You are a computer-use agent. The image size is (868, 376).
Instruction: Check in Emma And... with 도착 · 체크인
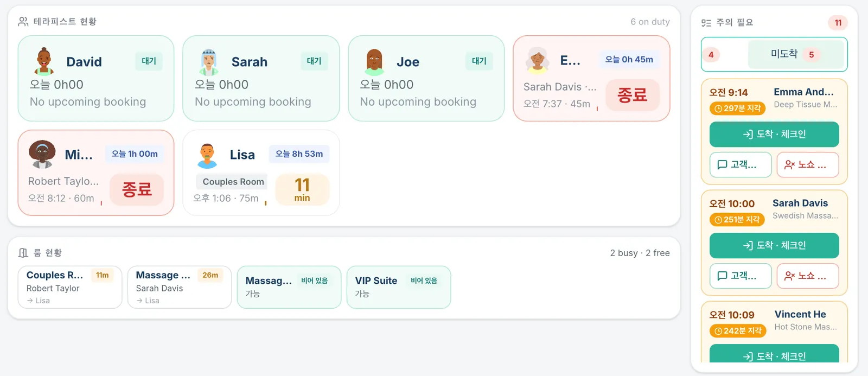774,134
